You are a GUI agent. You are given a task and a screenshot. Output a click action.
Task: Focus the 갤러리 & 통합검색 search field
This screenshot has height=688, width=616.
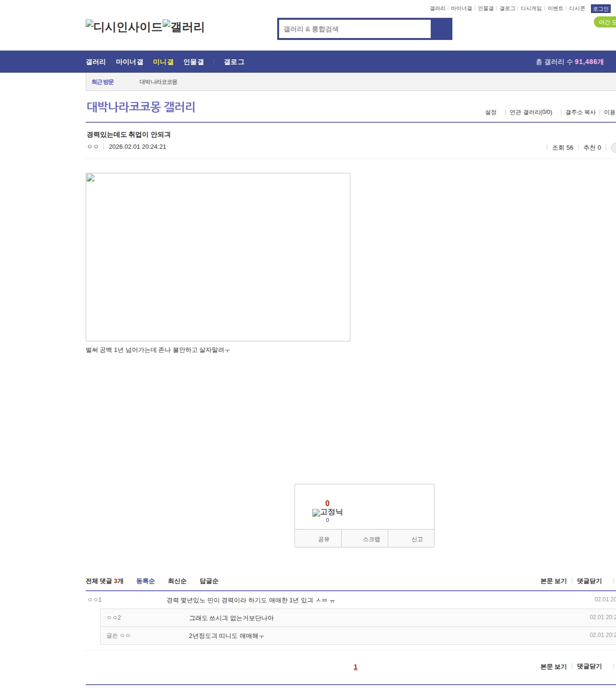tap(355, 29)
